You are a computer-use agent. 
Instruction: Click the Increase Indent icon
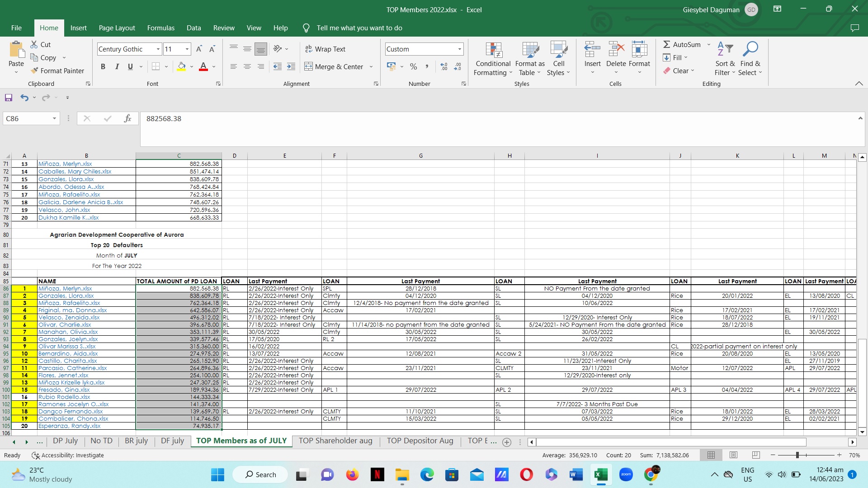291,66
